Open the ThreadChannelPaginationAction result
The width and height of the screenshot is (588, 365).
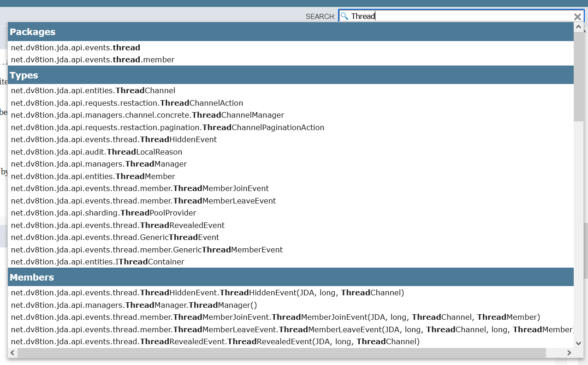point(167,127)
